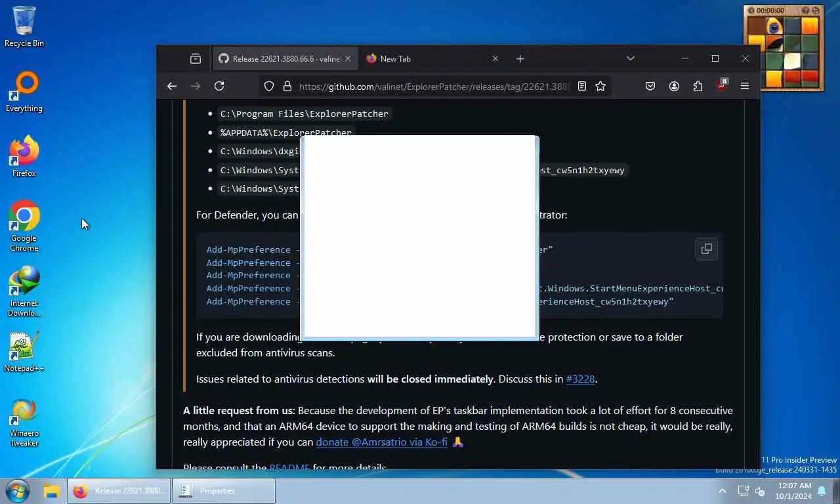Select the Properties taskbar button
This screenshot has height=504, width=840.
point(224,491)
